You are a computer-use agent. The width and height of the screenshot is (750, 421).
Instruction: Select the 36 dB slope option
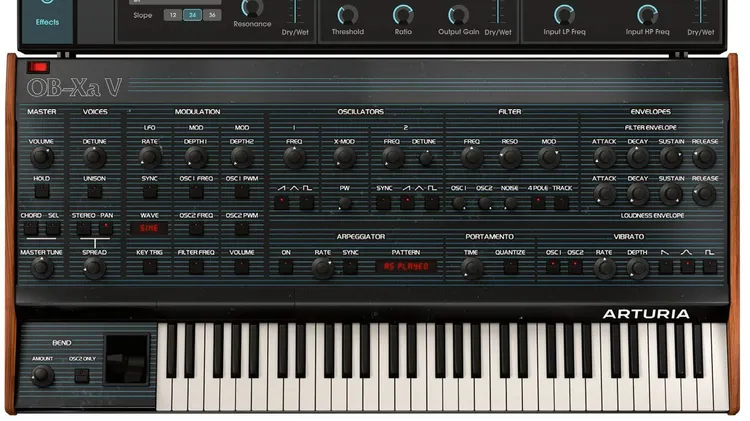(x=212, y=15)
